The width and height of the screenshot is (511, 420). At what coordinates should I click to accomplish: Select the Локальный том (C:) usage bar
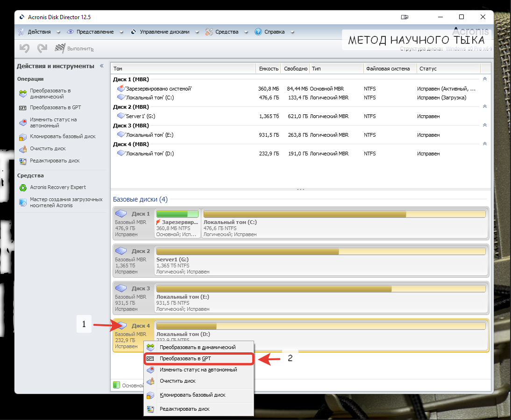pyautogui.click(x=344, y=214)
